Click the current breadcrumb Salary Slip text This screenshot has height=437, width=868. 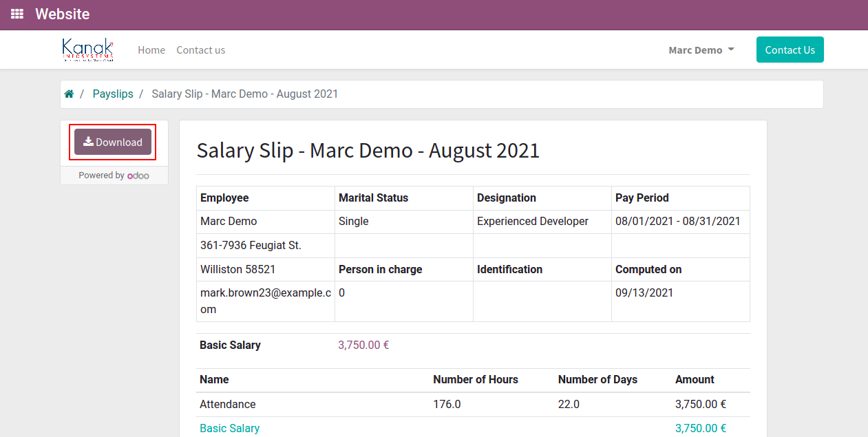[244, 94]
